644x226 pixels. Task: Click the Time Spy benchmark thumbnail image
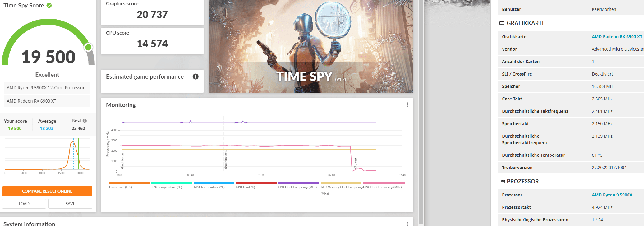pyautogui.click(x=311, y=46)
